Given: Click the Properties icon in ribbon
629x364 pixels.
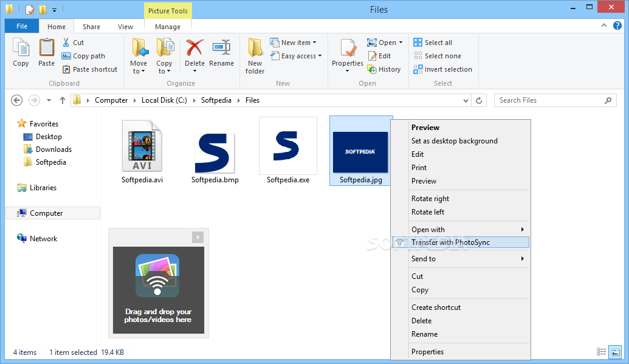Looking at the screenshot, I should 348,48.
